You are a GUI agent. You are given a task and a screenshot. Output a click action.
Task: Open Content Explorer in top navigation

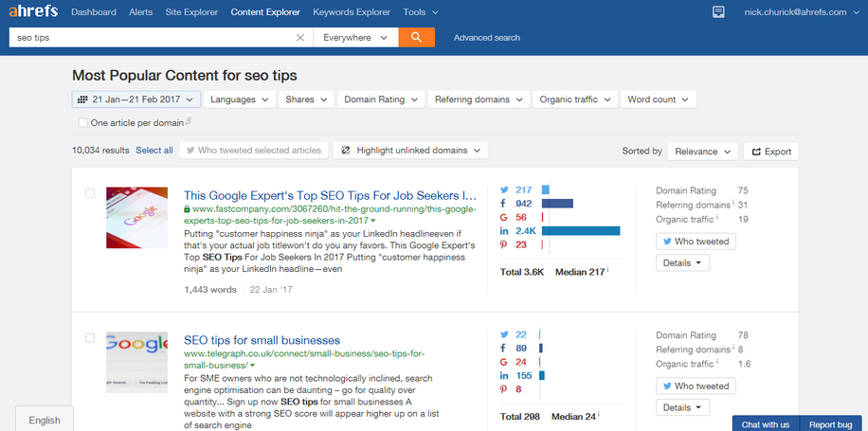265,12
